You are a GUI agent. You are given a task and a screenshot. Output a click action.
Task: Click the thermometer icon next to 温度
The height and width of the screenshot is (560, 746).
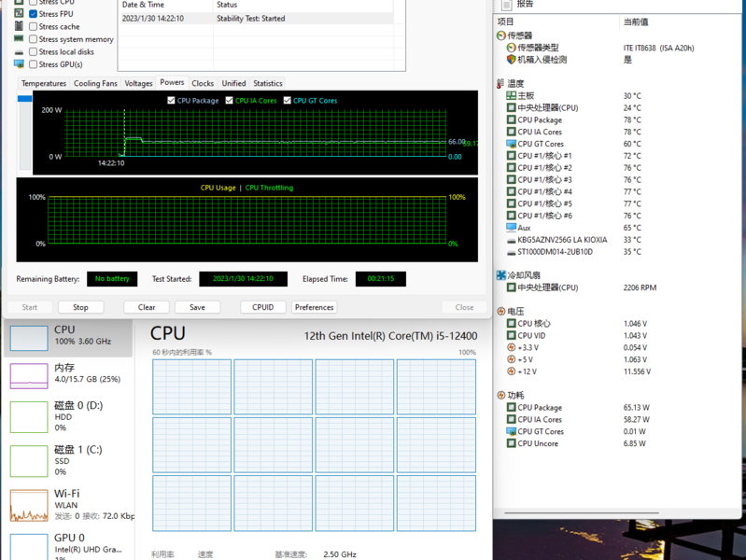500,84
